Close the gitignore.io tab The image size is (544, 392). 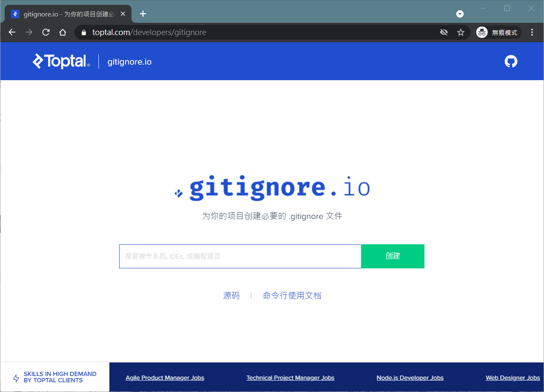point(123,14)
